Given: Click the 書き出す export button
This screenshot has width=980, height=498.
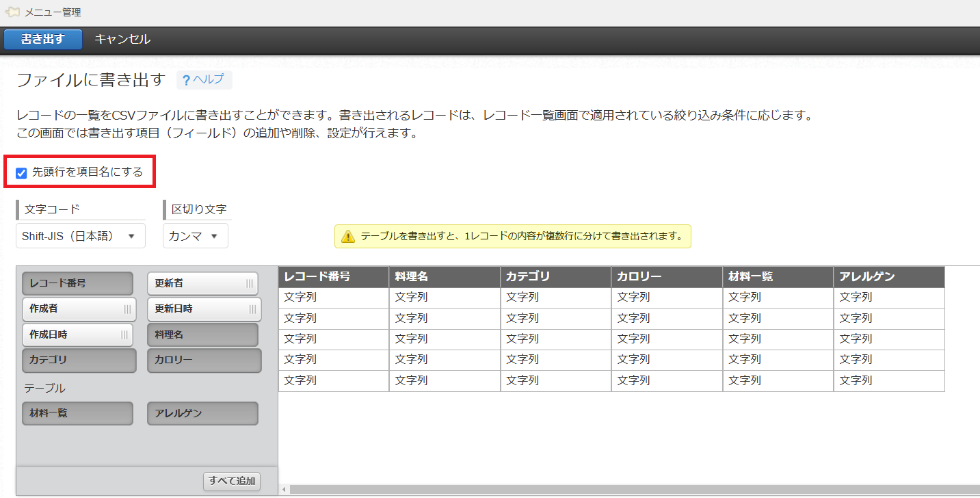Looking at the screenshot, I should pos(43,39).
